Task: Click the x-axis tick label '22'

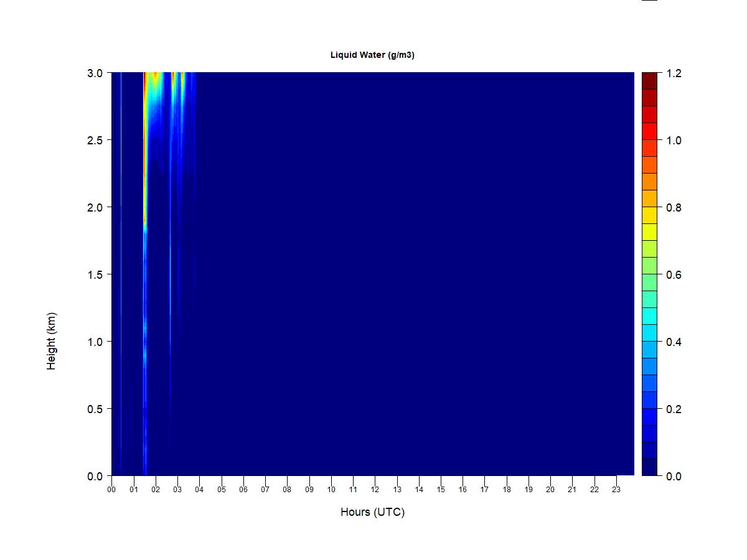Action: pos(594,490)
